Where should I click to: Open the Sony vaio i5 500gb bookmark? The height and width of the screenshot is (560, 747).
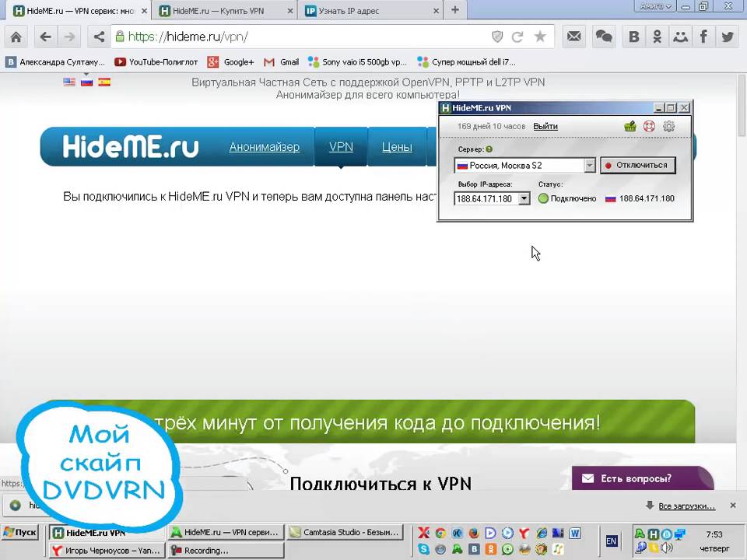tap(358, 62)
